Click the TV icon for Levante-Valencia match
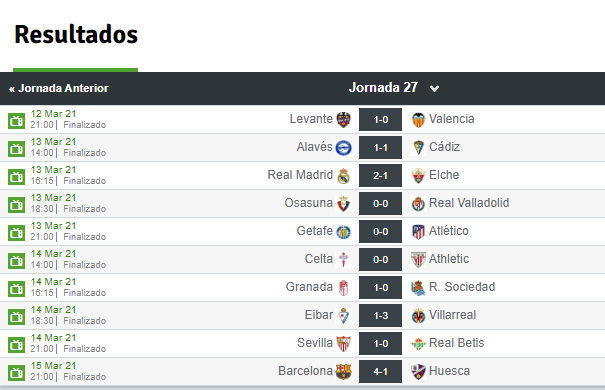 (x=16, y=121)
